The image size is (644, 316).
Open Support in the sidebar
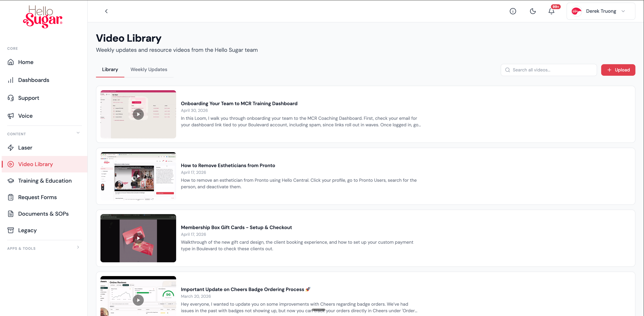point(45,98)
